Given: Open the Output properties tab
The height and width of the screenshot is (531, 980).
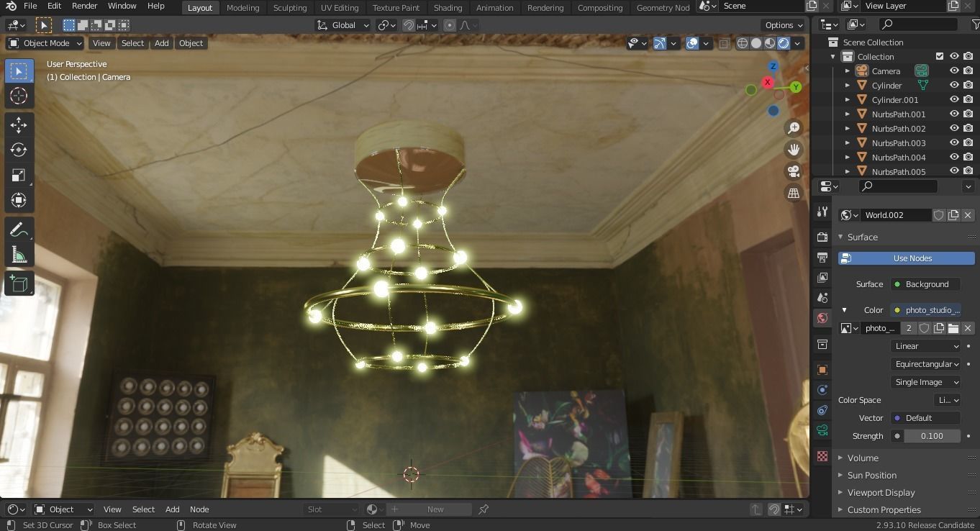Looking at the screenshot, I should point(822,257).
